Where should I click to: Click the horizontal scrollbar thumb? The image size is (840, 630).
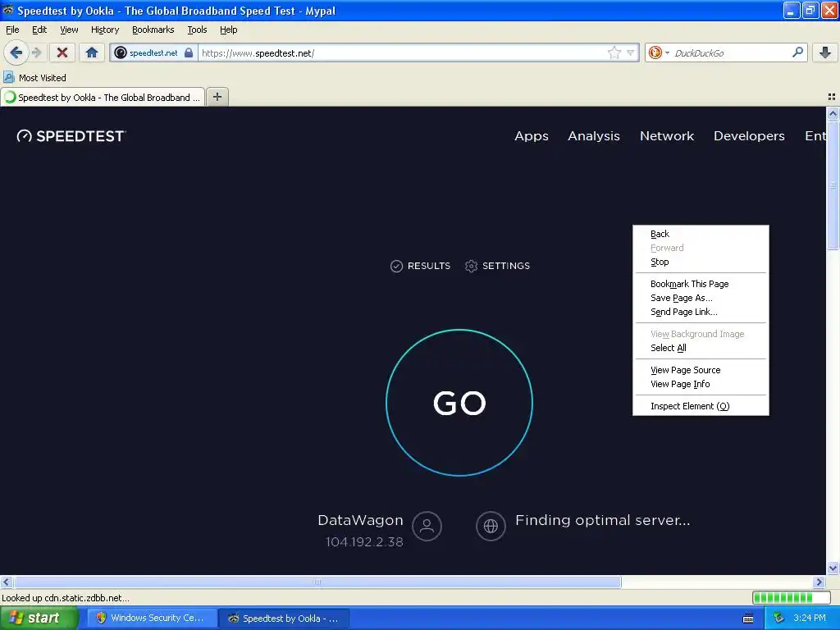tap(317, 582)
